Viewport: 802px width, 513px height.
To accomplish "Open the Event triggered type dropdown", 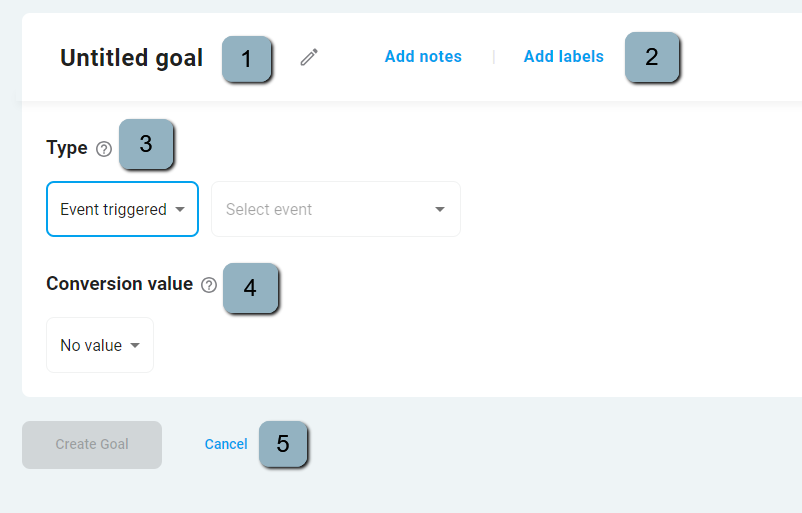I will (122, 209).
